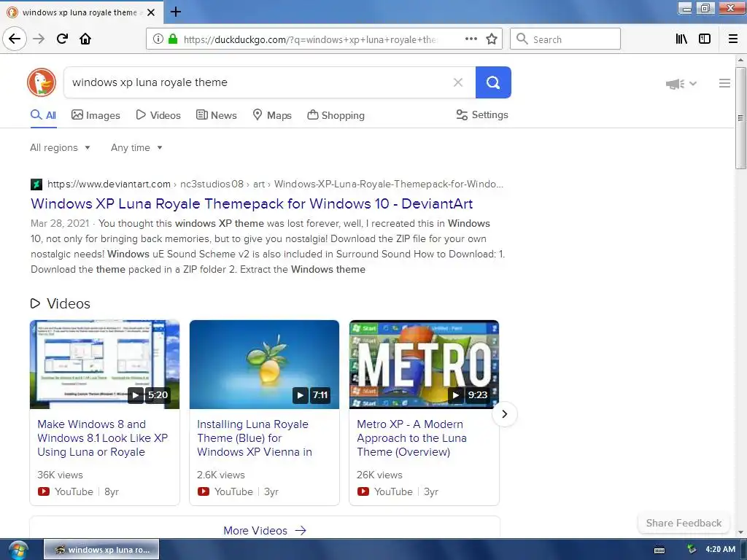
Task: Switch to Shopping tab
Action: tap(336, 115)
